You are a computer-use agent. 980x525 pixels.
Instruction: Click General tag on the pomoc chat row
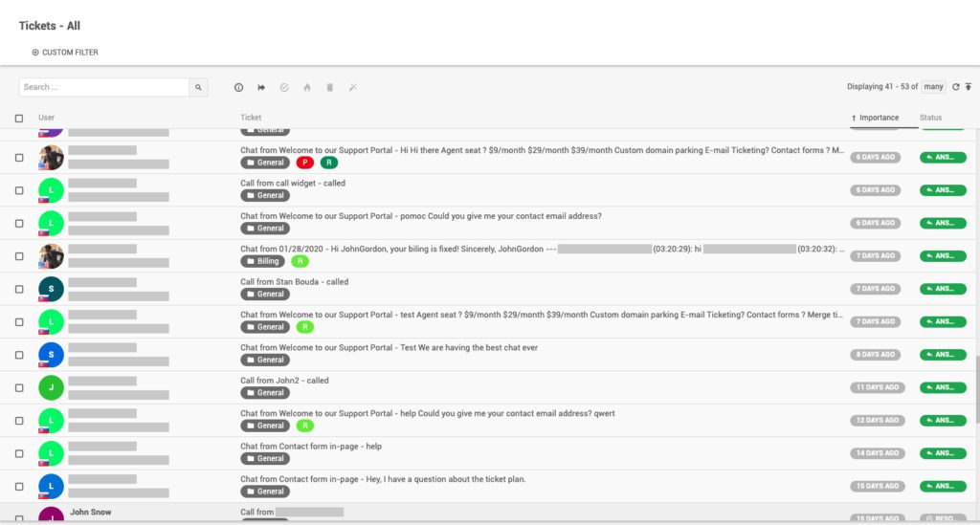265,229
